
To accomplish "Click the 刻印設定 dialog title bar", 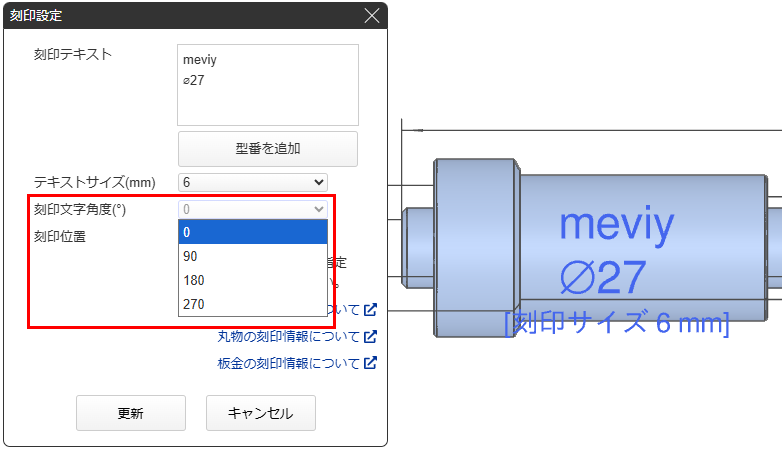I will coord(180,16).
